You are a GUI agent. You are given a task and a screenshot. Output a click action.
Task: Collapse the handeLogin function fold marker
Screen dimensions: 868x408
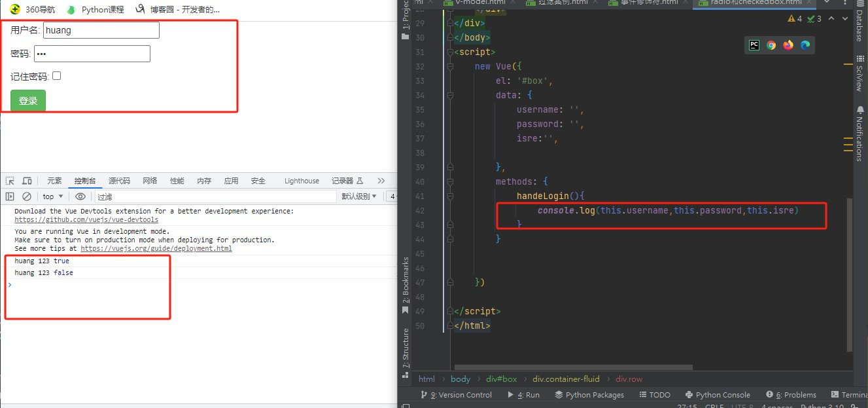(x=449, y=196)
